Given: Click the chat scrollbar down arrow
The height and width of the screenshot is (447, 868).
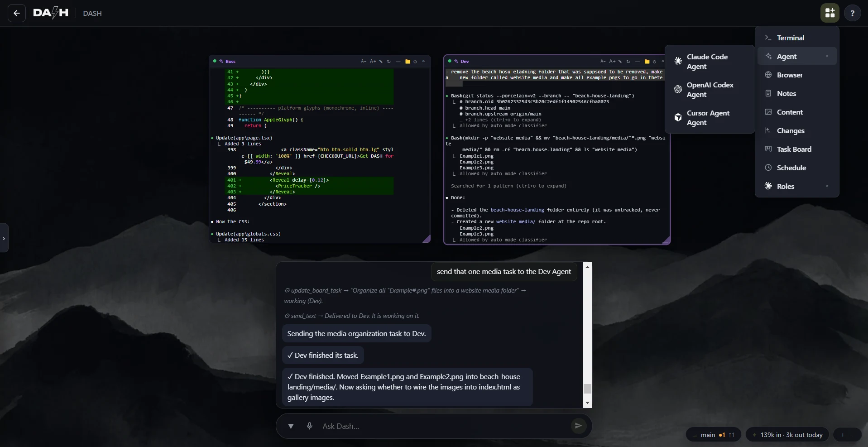Looking at the screenshot, I should pos(587,403).
